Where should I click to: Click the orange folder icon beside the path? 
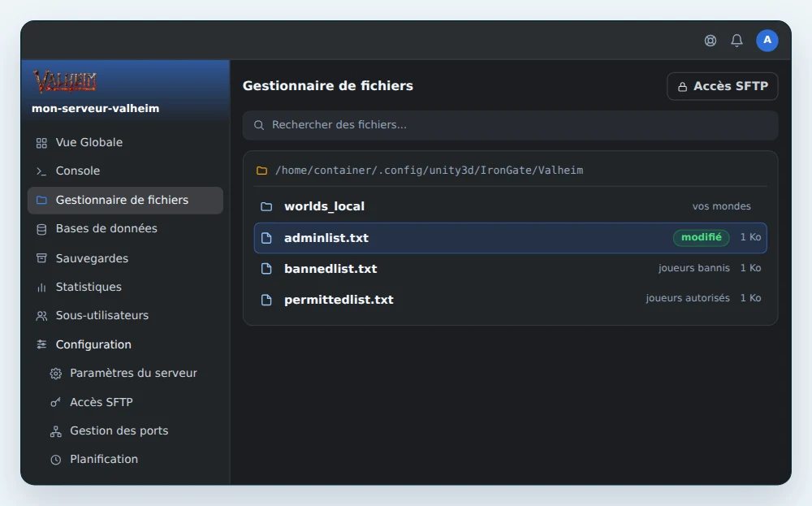click(x=262, y=171)
